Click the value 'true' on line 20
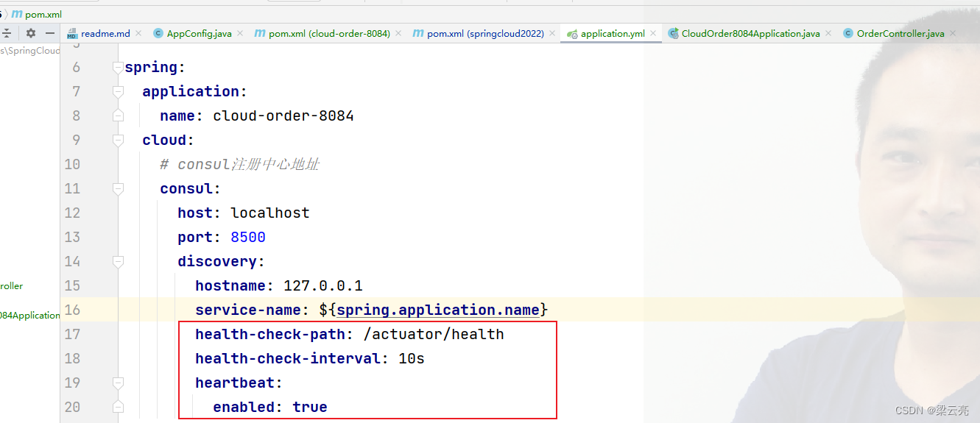 pyautogui.click(x=310, y=407)
